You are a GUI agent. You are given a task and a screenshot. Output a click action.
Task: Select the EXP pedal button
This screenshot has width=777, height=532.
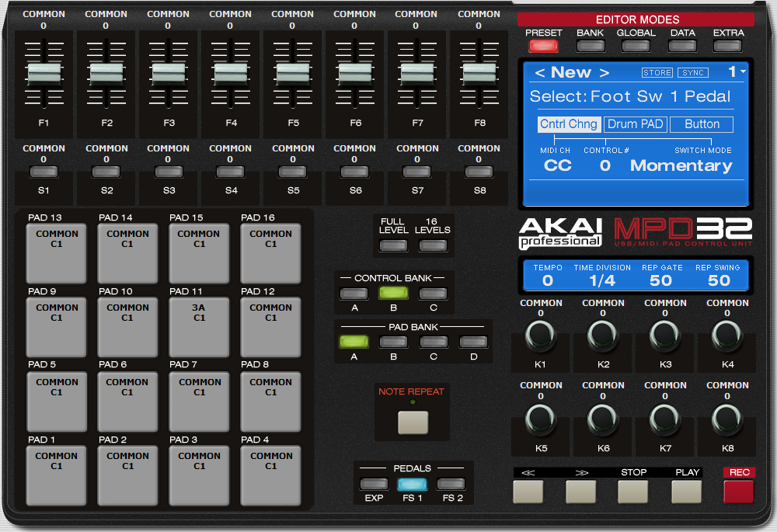(375, 484)
